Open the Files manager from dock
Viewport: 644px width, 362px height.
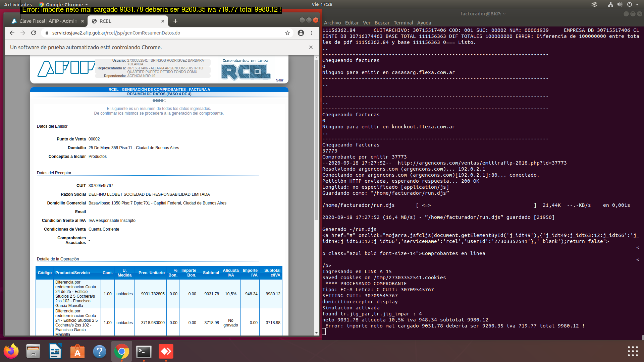tap(33, 351)
